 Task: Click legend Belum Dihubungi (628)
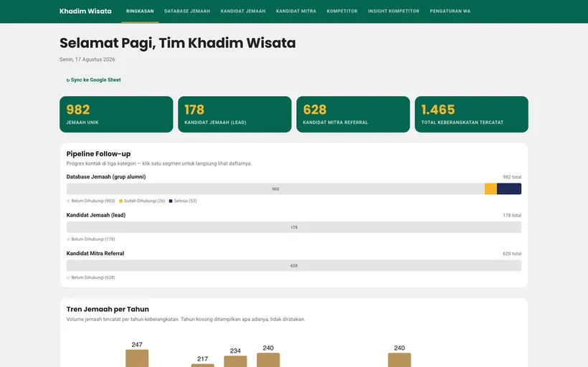click(91, 277)
